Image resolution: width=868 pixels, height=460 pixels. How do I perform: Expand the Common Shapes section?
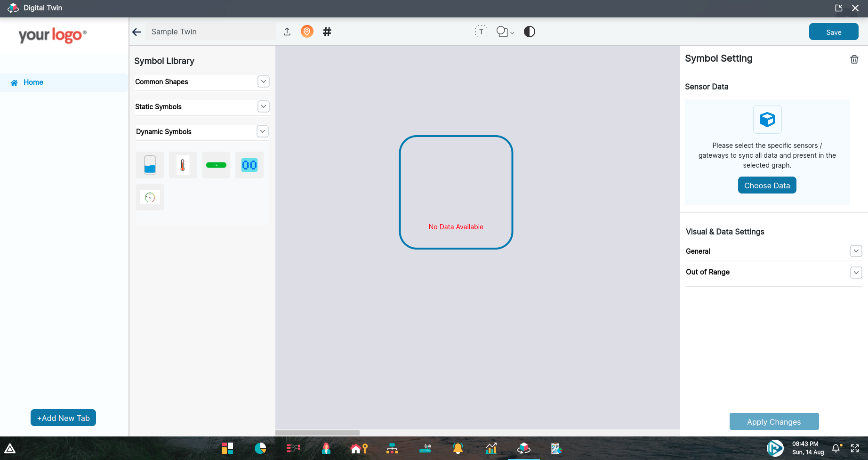click(263, 81)
